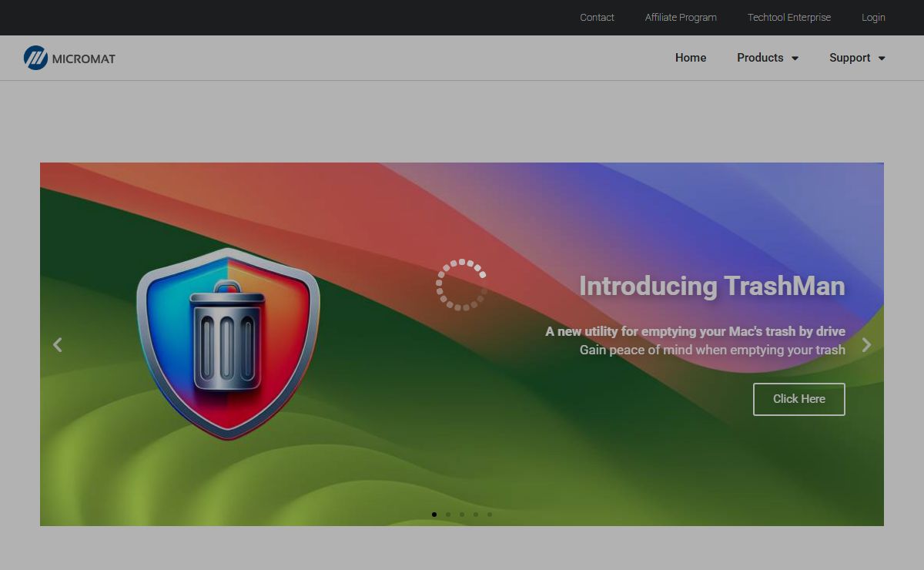Advance to next slide with right arrow
The width and height of the screenshot is (924, 570).
866,345
